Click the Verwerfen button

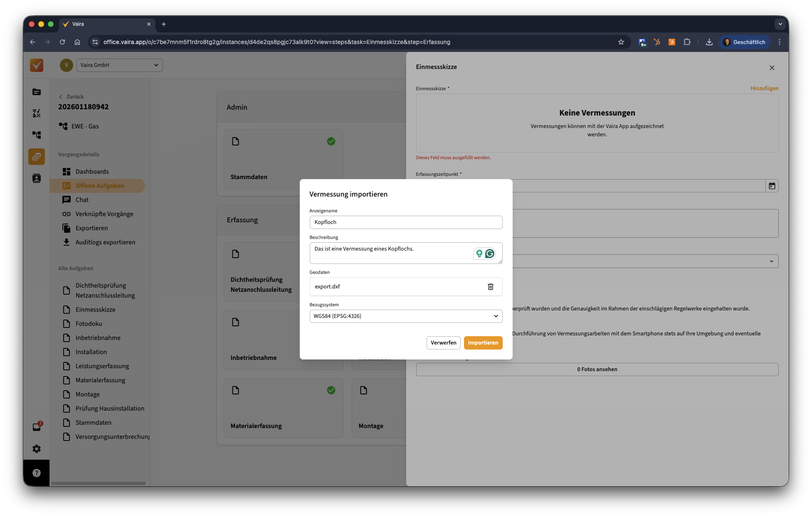pyautogui.click(x=443, y=343)
